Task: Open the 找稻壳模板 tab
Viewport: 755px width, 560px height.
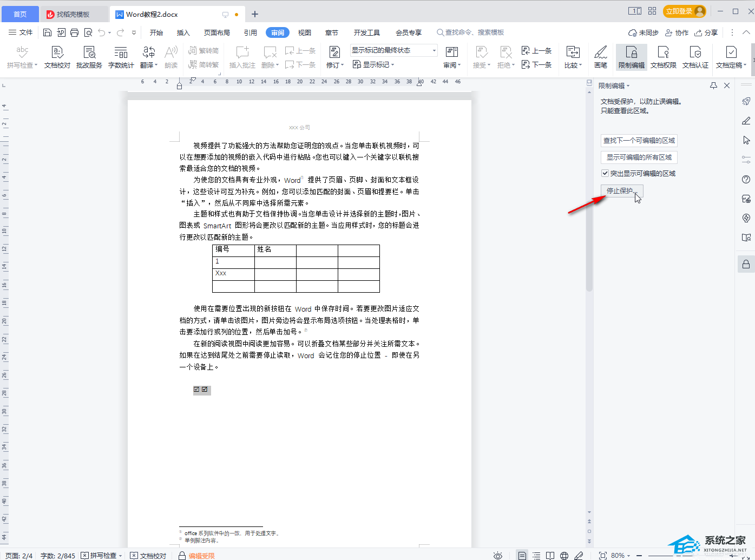Action: pyautogui.click(x=73, y=14)
